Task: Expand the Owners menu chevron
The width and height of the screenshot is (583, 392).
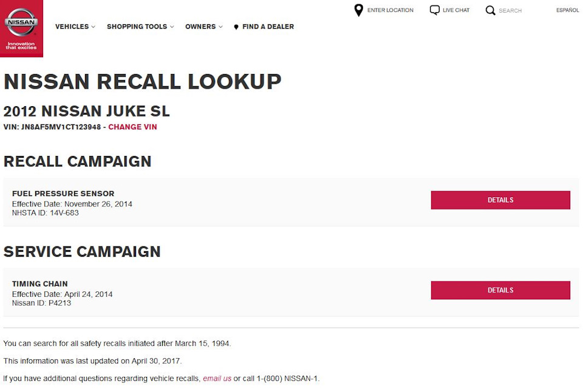Action: [220, 27]
